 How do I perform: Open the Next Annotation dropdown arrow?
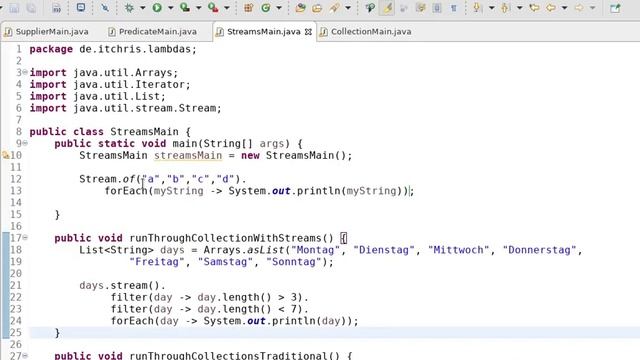coord(491,8)
